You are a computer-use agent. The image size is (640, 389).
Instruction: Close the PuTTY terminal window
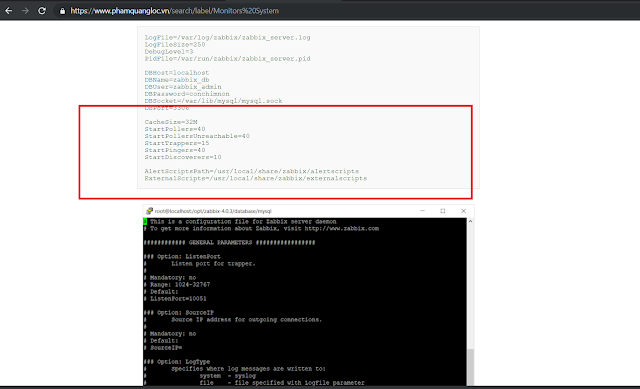click(x=463, y=211)
